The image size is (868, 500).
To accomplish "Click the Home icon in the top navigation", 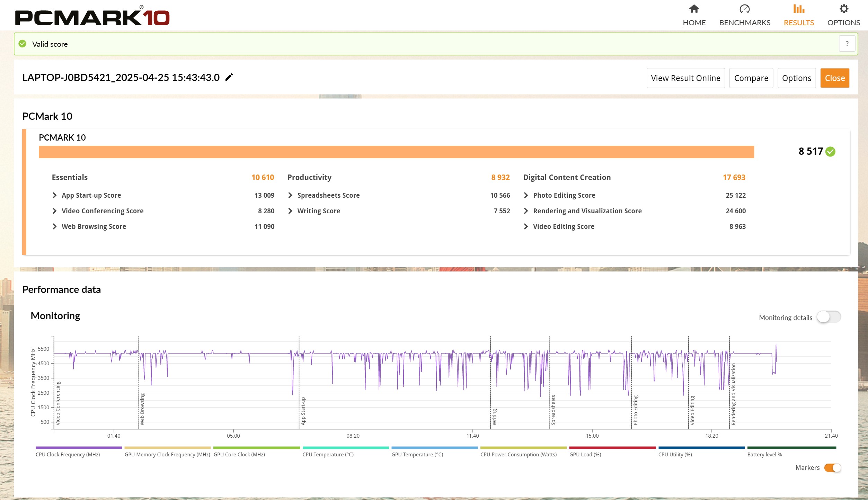I will [x=694, y=9].
